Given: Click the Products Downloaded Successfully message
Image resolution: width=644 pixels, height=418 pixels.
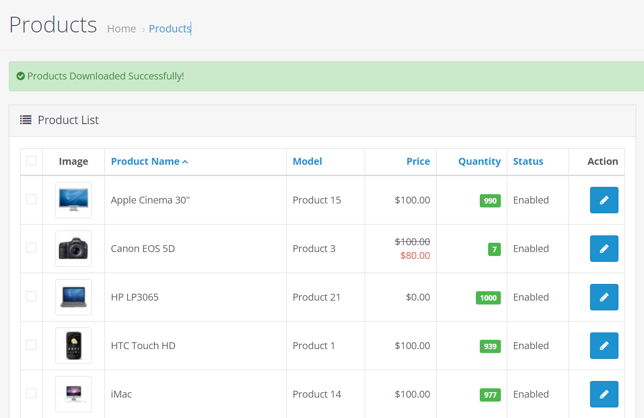Looking at the screenshot, I should point(106,76).
